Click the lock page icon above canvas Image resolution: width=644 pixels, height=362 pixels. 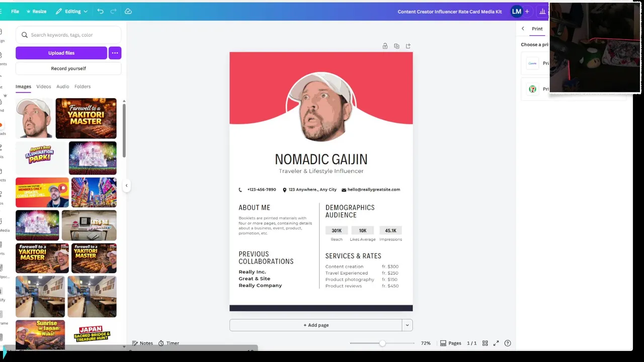(385, 46)
